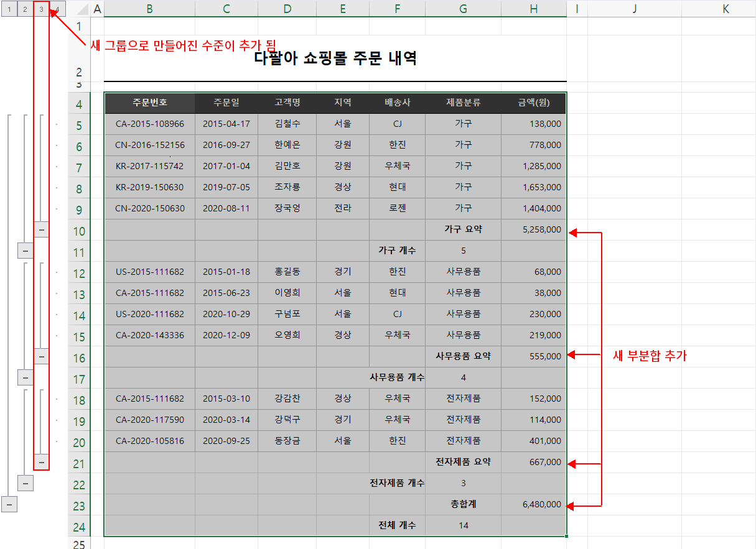Screen dimensions: 756x549
Task: Select column B header
Action: pyautogui.click(x=149, y=8)
